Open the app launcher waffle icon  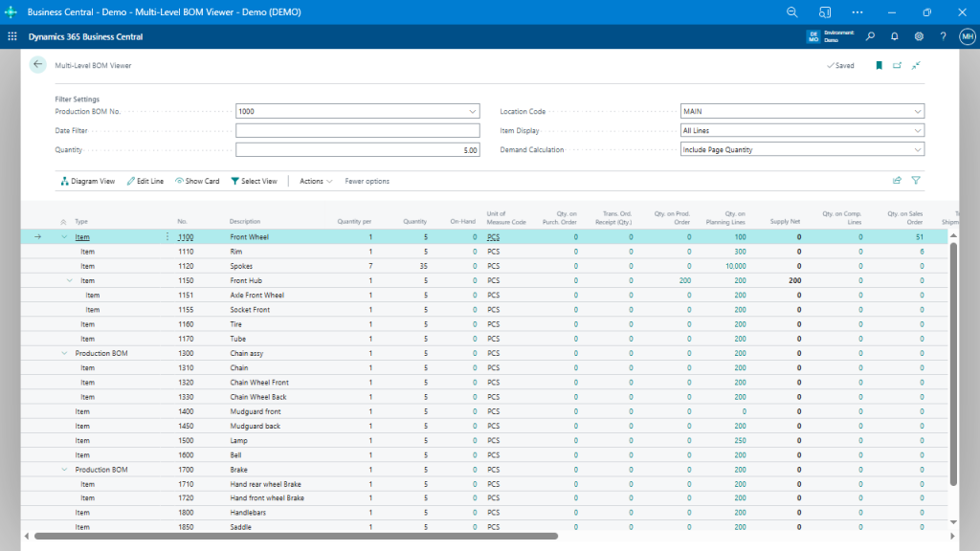12,36
